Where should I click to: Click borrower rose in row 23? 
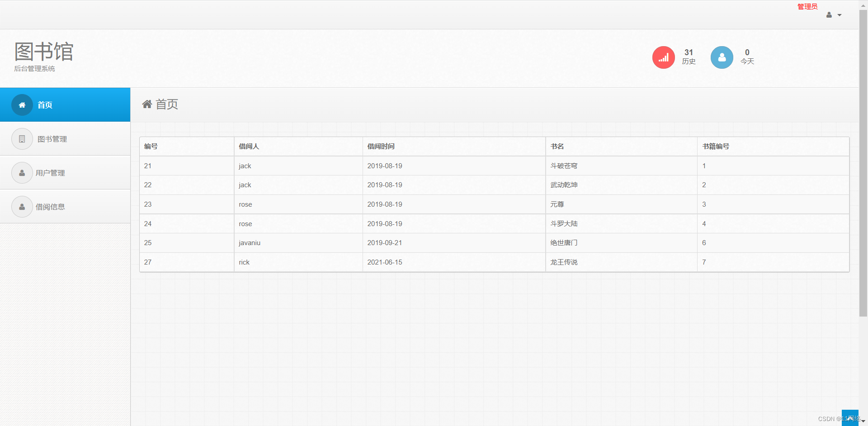tap(245, 204)
